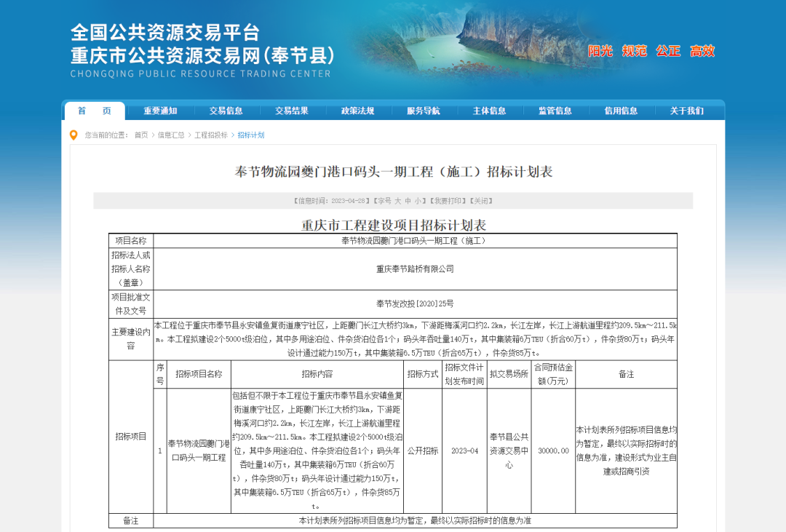Click the 备注 column header next to 合同预估金额
Viewport: 786px width, 532px height.
626,374
